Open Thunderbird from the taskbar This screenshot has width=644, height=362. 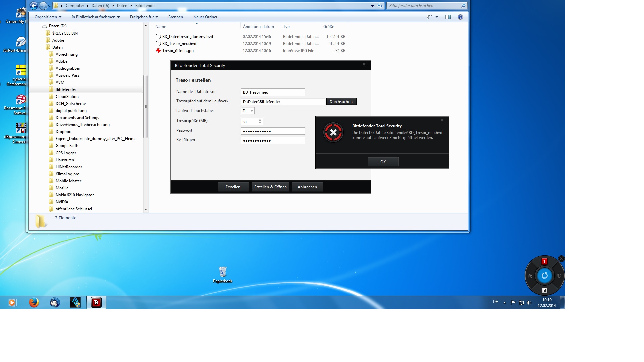pyautogui.click(x=55, y=302)
